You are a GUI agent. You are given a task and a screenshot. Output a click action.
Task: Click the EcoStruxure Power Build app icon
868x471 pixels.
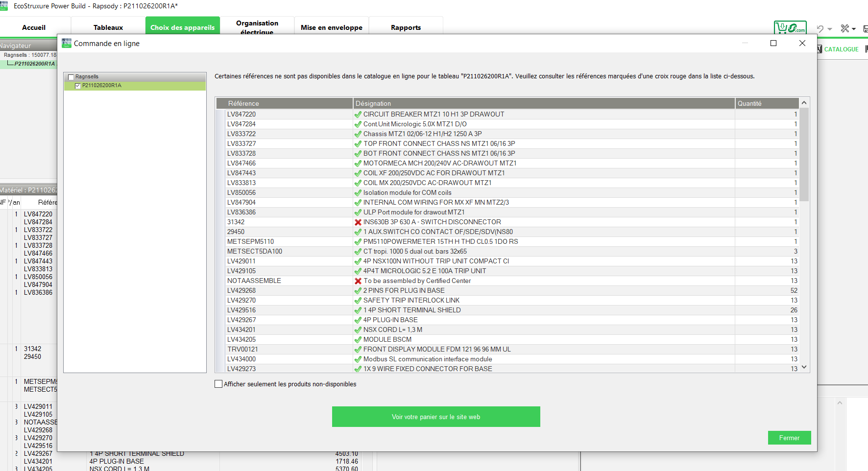(x=4, y=6)
